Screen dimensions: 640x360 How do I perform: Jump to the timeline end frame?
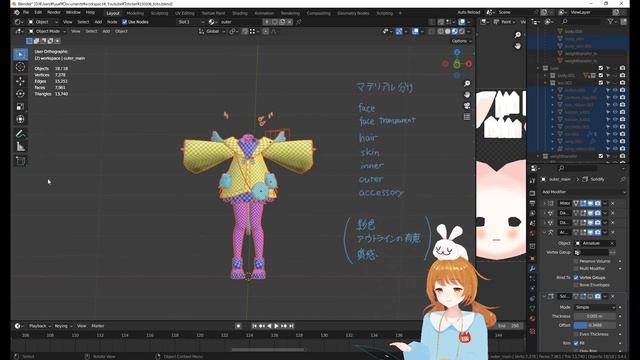pos(291,326)
